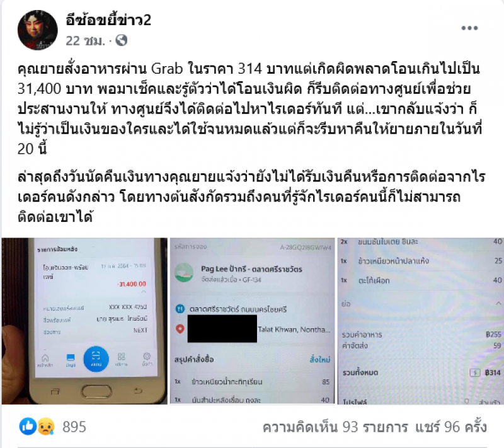Open the อีซ้อขยี้ข่าว2 page name
This screenshot has height=448, width=504.
[108, 20]
